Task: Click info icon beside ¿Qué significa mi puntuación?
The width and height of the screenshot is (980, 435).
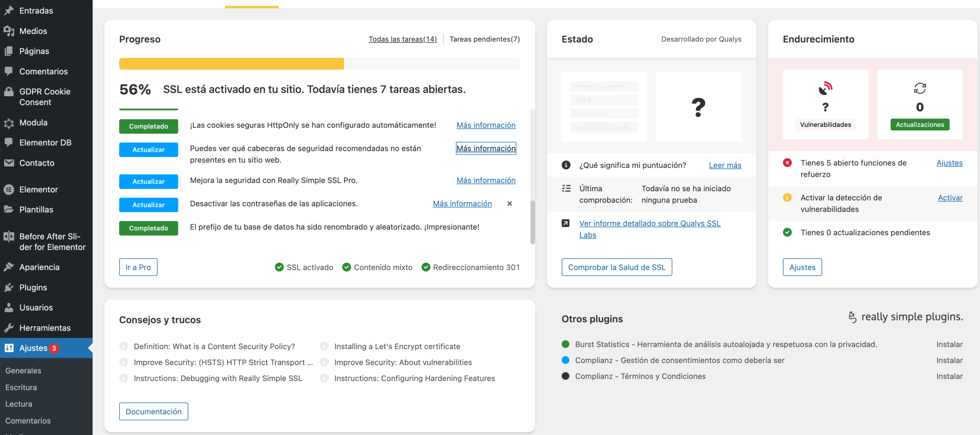Action: (x=566, y=165)
